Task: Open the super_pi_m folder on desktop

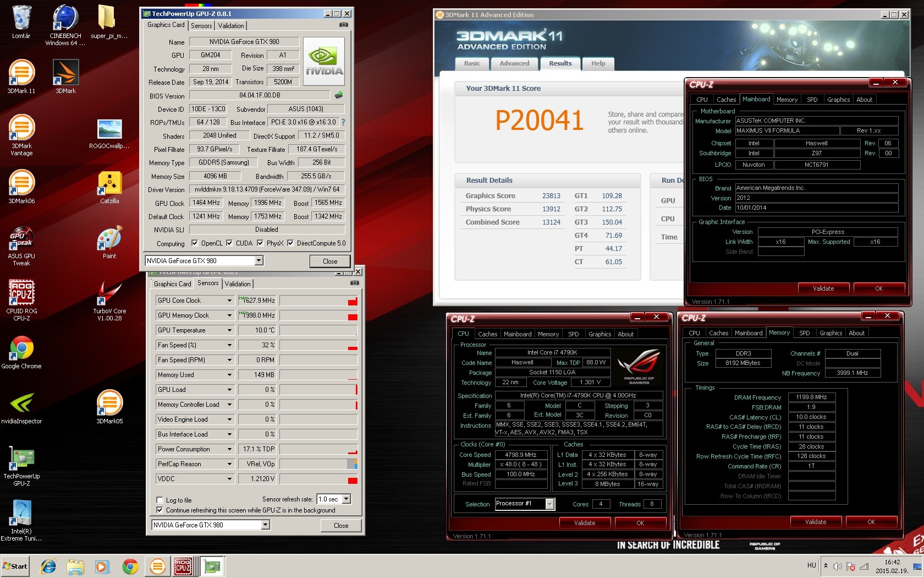Action: [109, 22]
